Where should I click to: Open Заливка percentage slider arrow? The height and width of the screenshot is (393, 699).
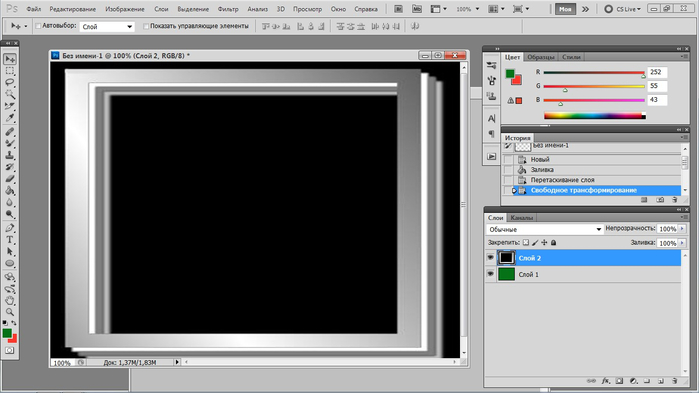682,243
